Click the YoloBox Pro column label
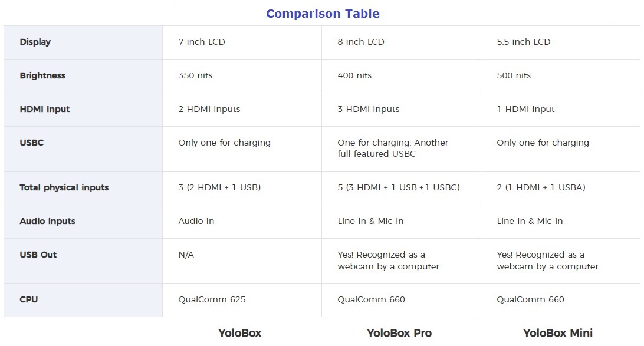The width and height of the screenshot is (644, 346). [399, 333]
